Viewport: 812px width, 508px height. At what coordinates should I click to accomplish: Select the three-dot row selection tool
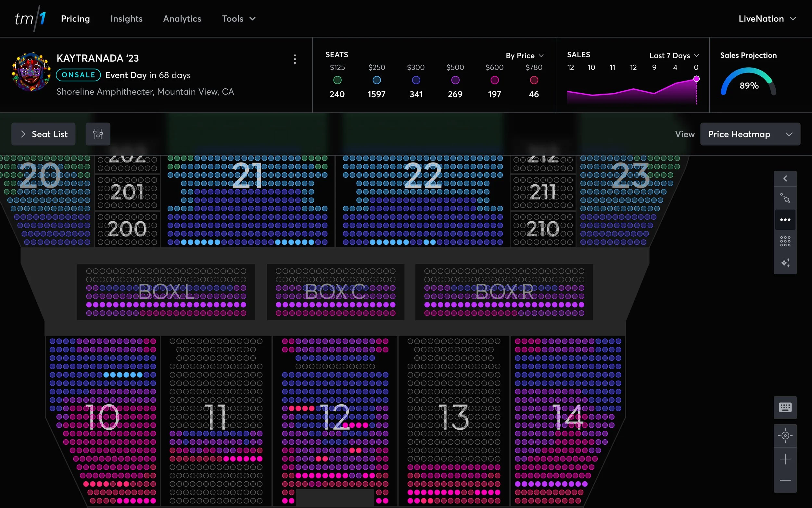[x=785, y=220]
